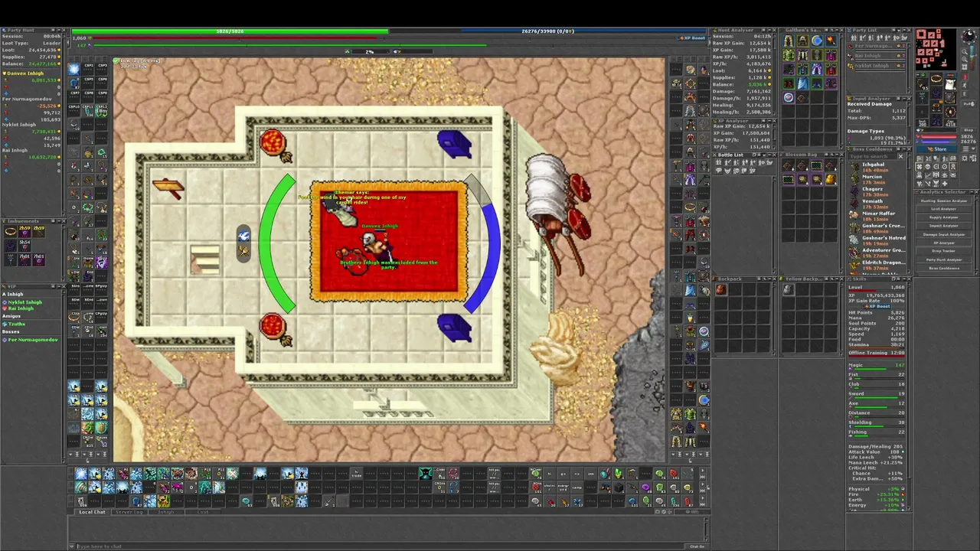Switch to the Local Chat tab
980x551 pixels.
click(x=92, y=512)
